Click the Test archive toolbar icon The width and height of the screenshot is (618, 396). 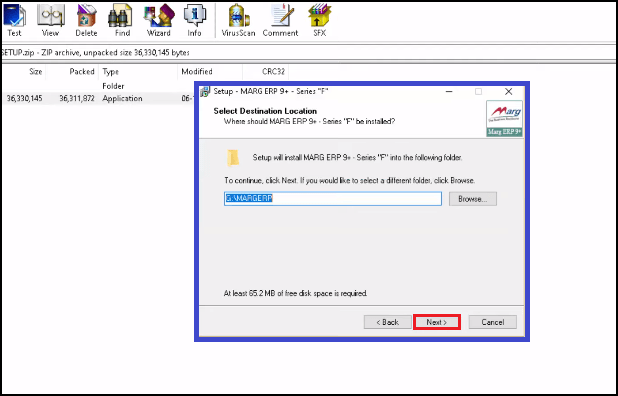[x=14, y=20]
